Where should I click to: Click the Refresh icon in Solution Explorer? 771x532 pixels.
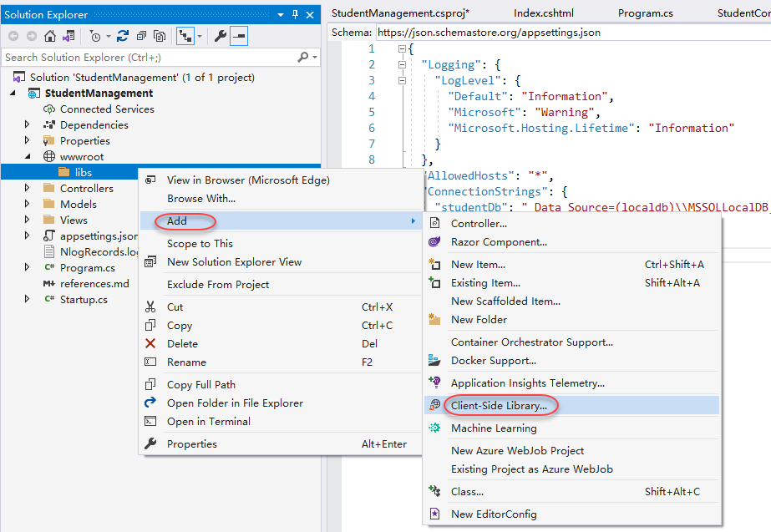coord(122,36)
